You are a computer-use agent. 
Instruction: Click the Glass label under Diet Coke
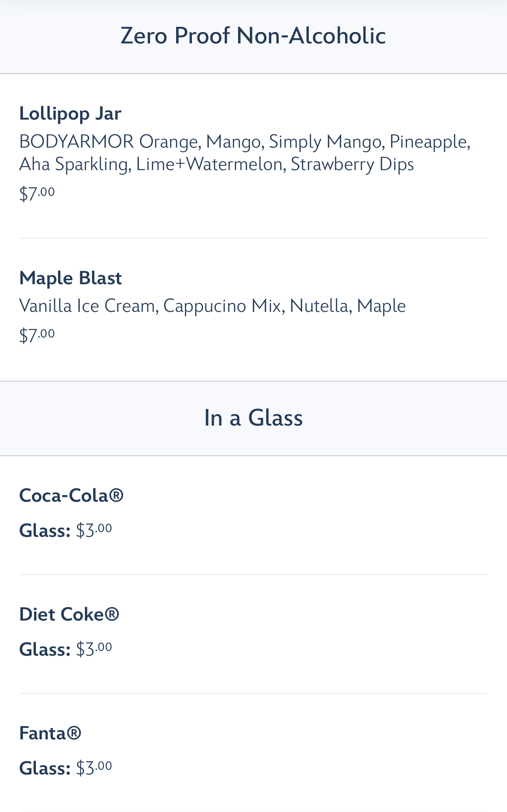[x=45, y=649]
